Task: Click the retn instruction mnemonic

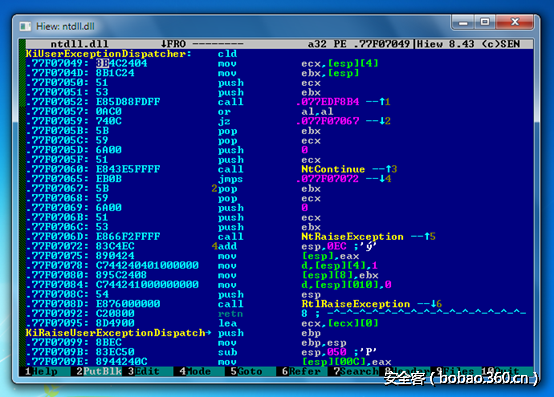Action: 230,314
